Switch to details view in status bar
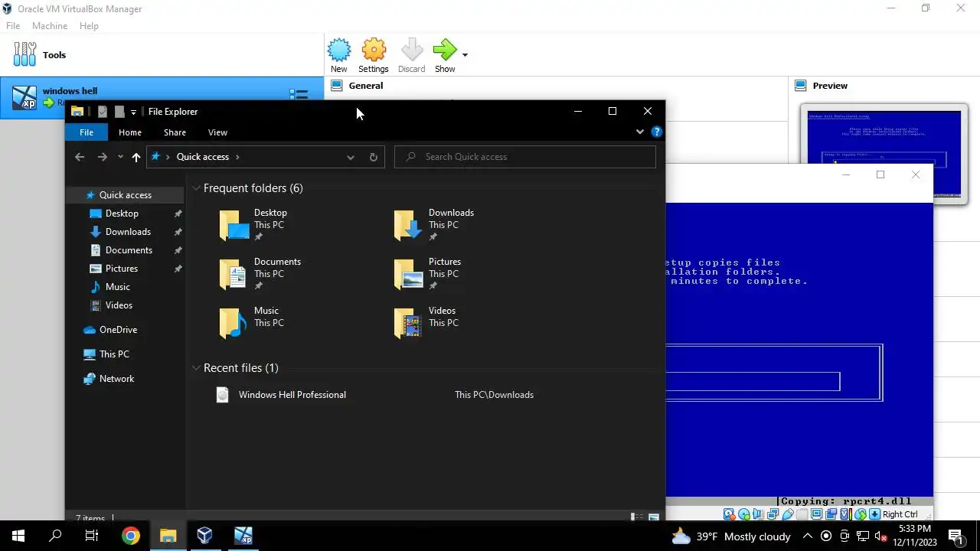 click(x=637, y=518)
